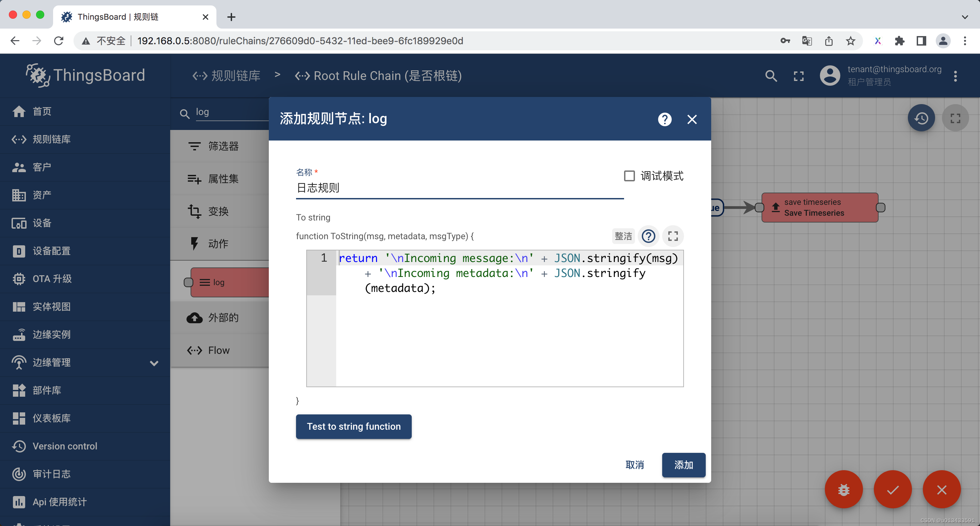The width and height of the screenshot is (980, 526).
Task: Expand the 属性集 node category
Action: (x=223, y=179)
